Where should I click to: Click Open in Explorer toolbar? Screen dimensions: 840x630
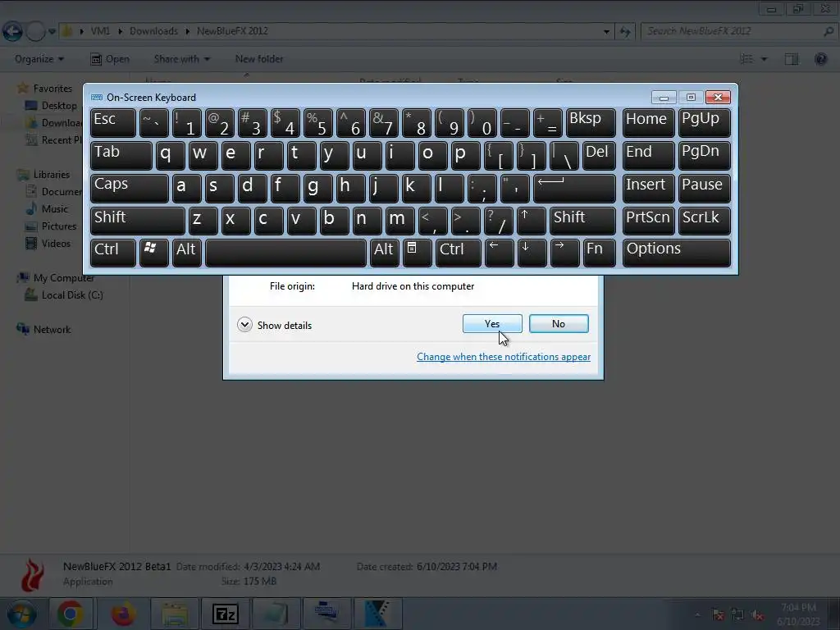click(110, 59)
